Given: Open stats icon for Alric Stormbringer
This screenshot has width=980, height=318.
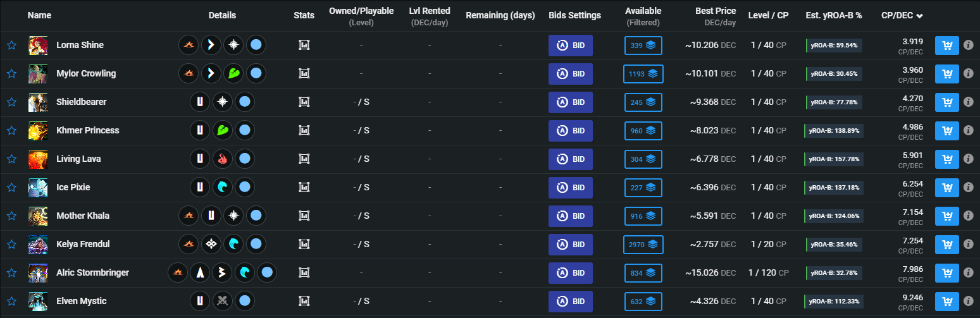Looking at the screenshot, I should (304, 273).
